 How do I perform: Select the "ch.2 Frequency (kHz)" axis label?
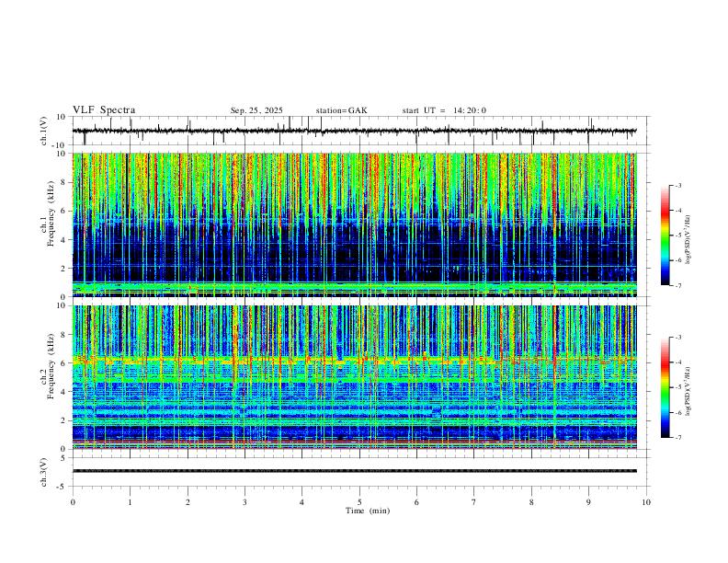[x=48, y=367]
